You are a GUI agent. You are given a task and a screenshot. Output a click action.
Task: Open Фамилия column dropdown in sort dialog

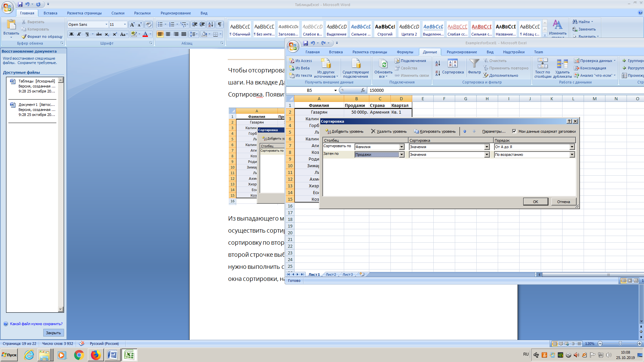pos(401,147)
